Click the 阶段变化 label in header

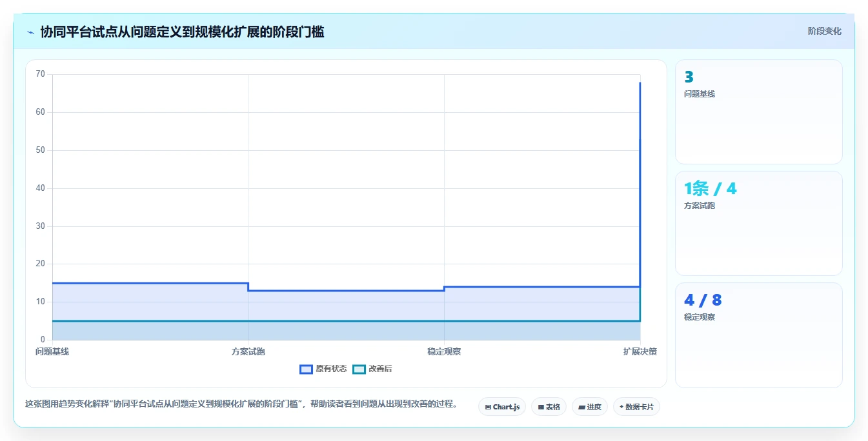point(824,31)
